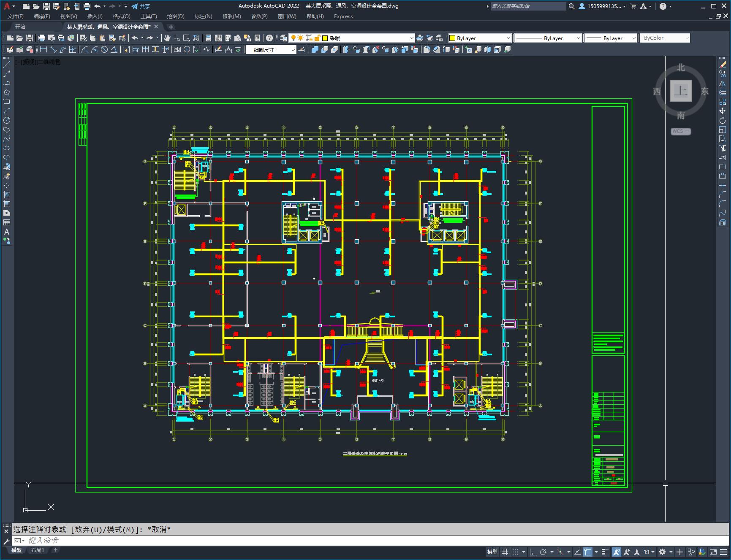Click Plot (printer) icon in quick access toolbar
The width and height of the screenshot is (731, 560).
click(87, 6)
